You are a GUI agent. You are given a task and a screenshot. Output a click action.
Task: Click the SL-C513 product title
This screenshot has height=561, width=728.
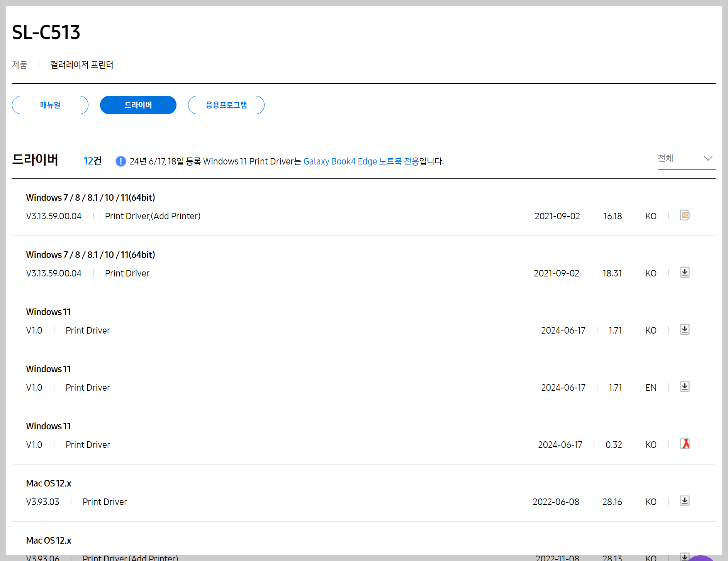pos(46,32)
